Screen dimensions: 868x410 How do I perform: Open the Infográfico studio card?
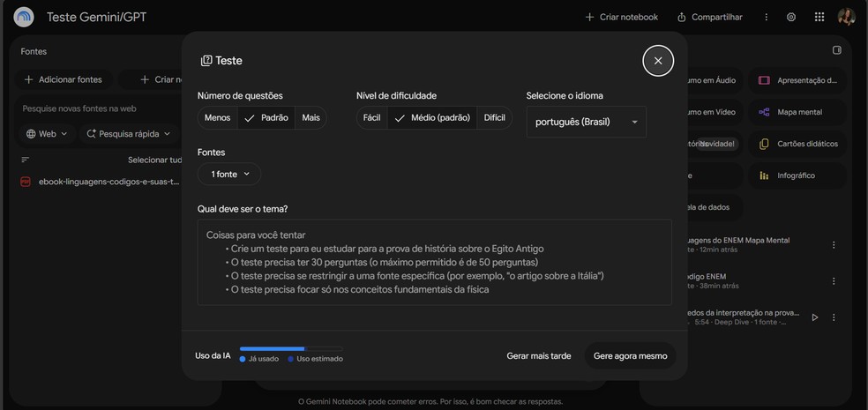pyautogui.click(x=797, y=175)
